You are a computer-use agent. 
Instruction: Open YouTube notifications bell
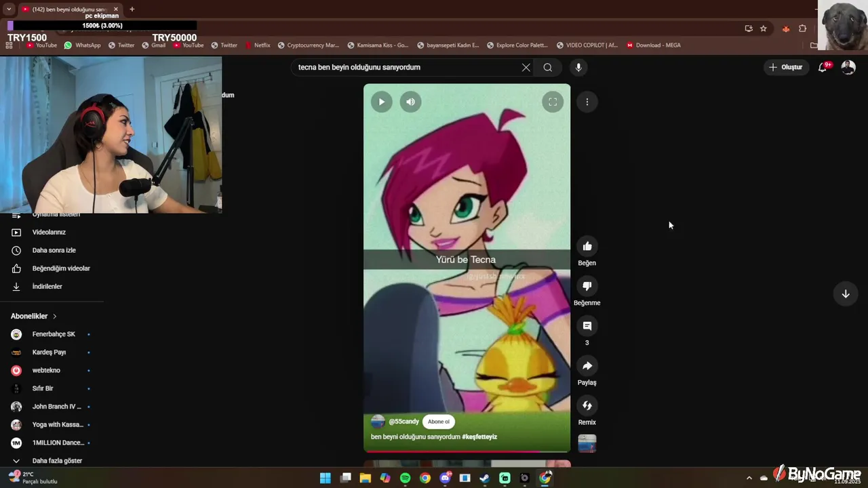823,67
